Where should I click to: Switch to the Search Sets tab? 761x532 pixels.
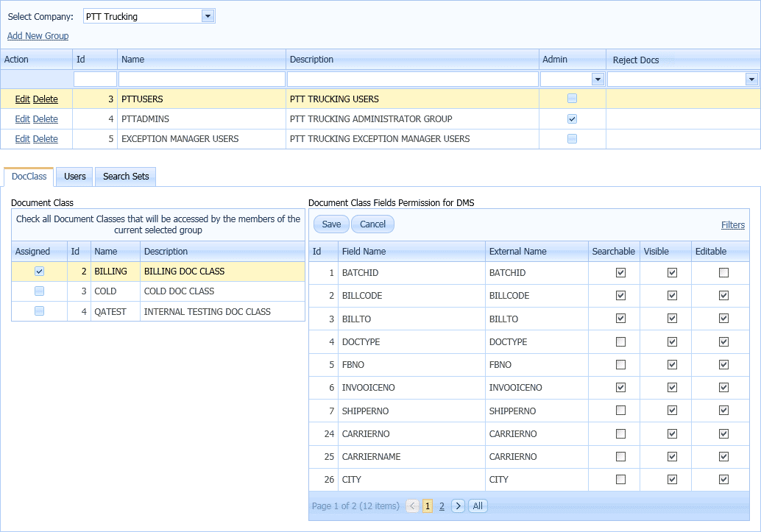(125, 177)
